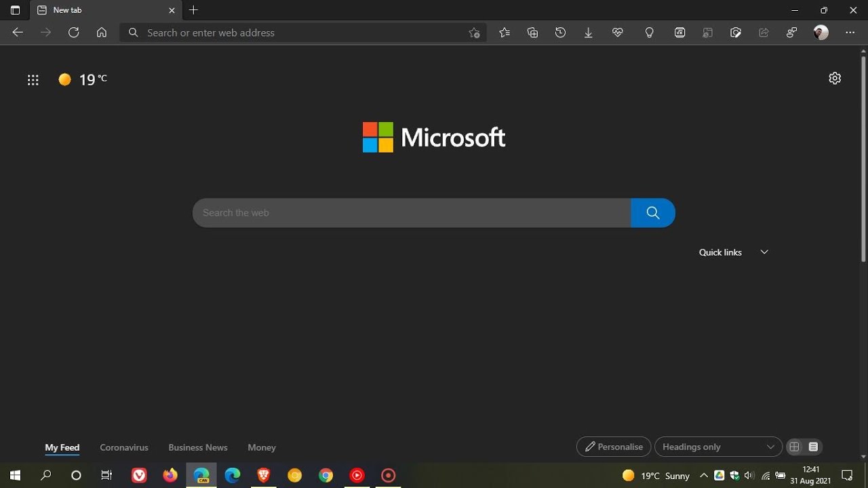The image size is (868, 488).
Task: Open taskbar 19°C Sunny weather widget
Action: click(x=656, y=476)
